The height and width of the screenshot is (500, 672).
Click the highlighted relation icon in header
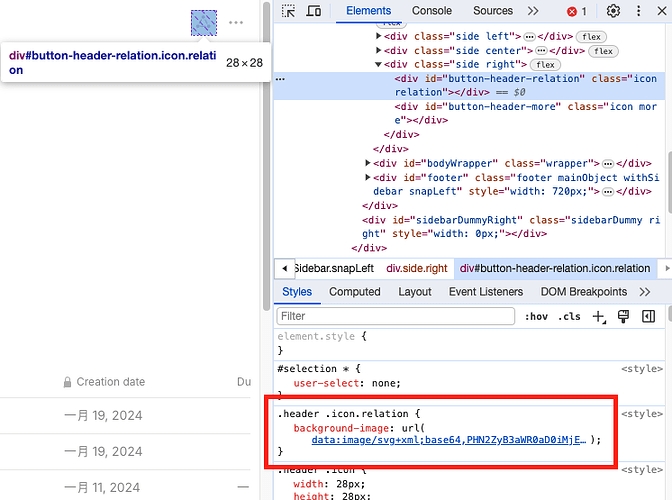[204, 22]
